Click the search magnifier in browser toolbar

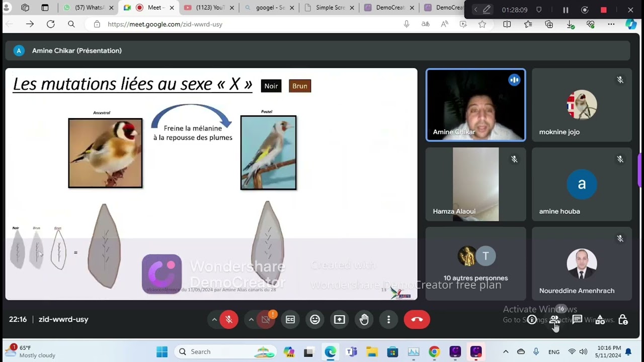coord(71,24)
